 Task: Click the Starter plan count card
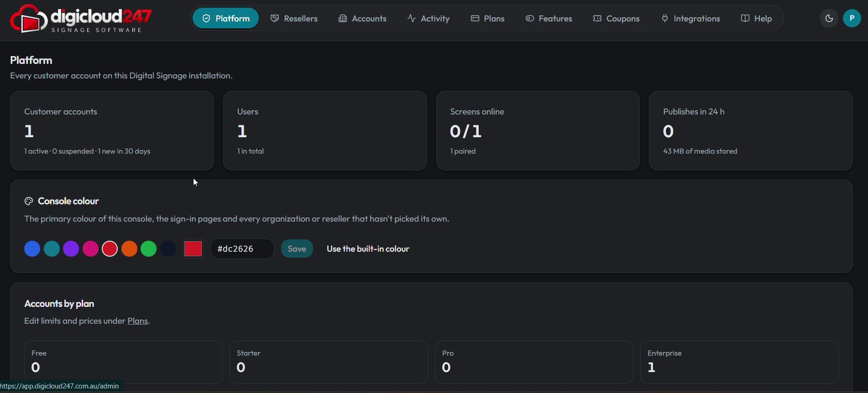pos(329,362)
